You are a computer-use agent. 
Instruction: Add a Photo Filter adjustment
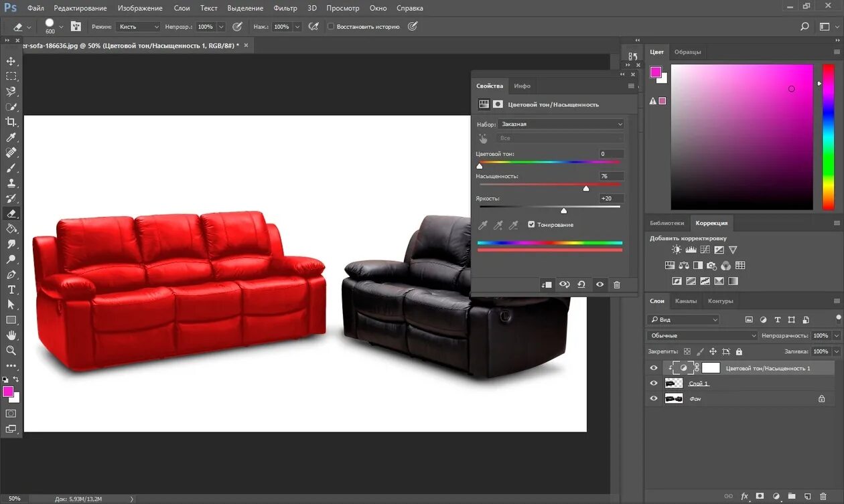click(711, 266)
